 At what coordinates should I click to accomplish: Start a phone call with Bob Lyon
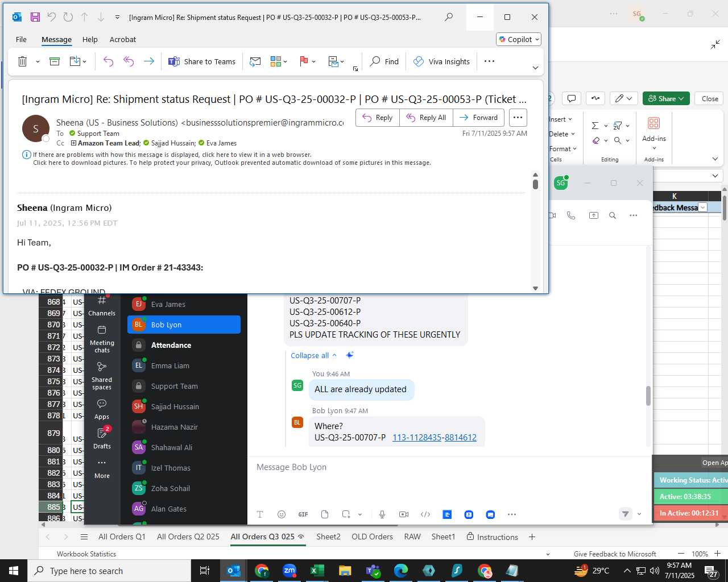pos(571,215)
